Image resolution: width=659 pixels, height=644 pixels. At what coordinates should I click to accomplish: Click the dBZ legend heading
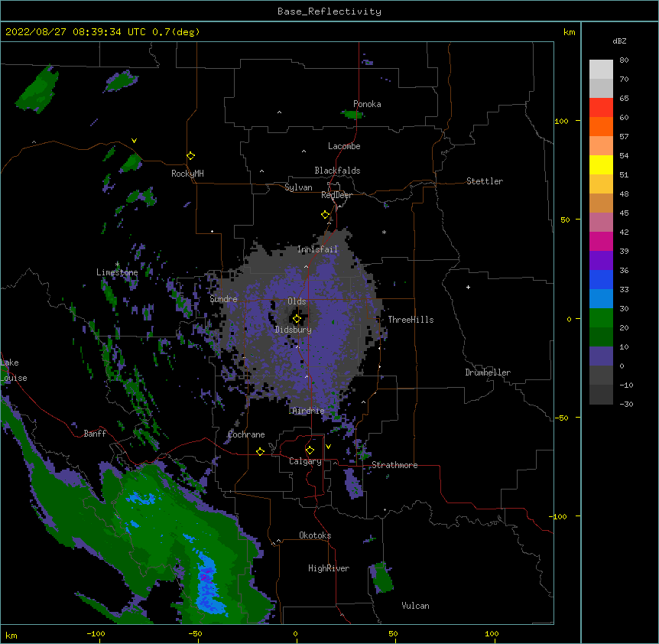619,41
